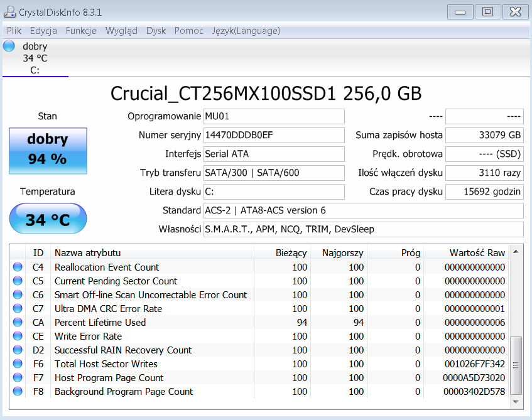Click the ID column header
Screen dimensions: 532x420
click(38, 253)
